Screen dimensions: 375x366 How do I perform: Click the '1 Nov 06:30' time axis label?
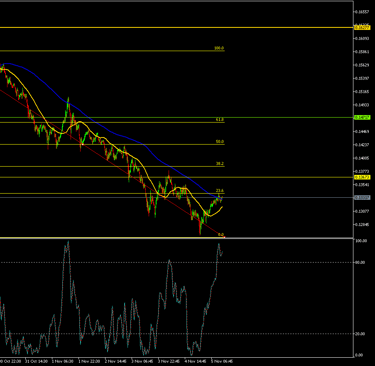(63, 361)
